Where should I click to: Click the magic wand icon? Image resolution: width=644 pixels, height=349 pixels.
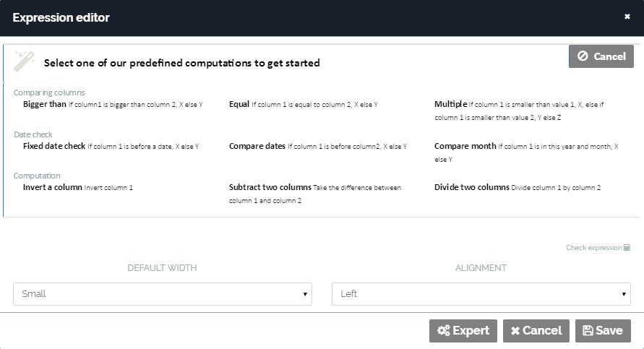tap(24, 61)
